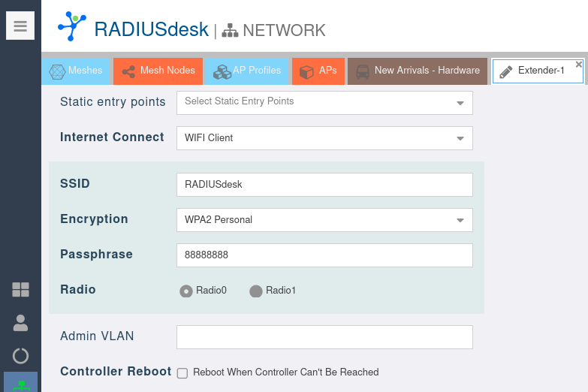Viewport: 588px width, 392px height.
Task: Go to New Arrivals - Hardware tab
Action: click(418, 71)
